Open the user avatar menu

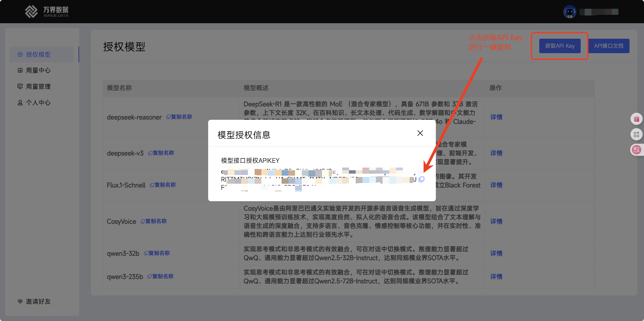570,12
